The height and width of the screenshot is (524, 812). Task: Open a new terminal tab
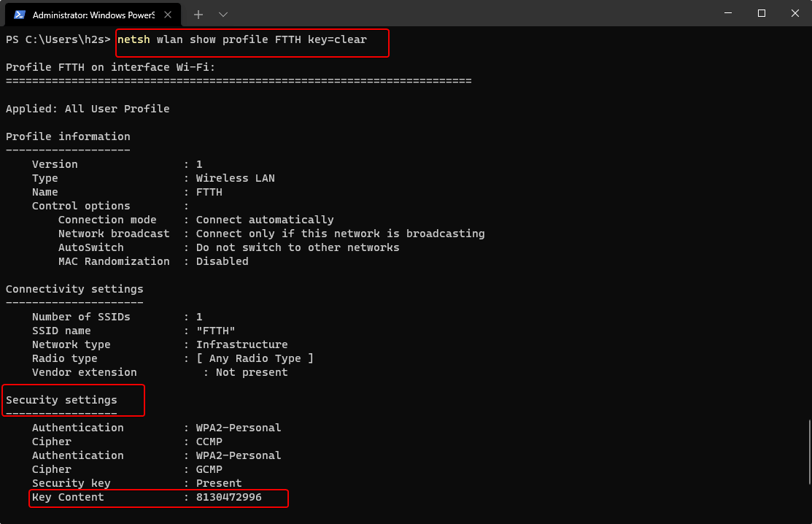(x=198, y=14)
